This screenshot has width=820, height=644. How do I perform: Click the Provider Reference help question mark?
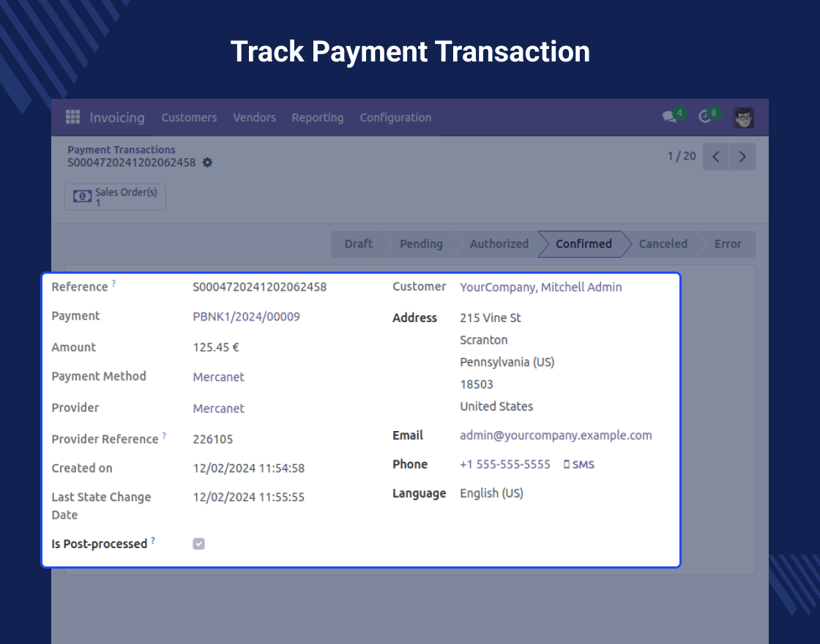point(164,435)
